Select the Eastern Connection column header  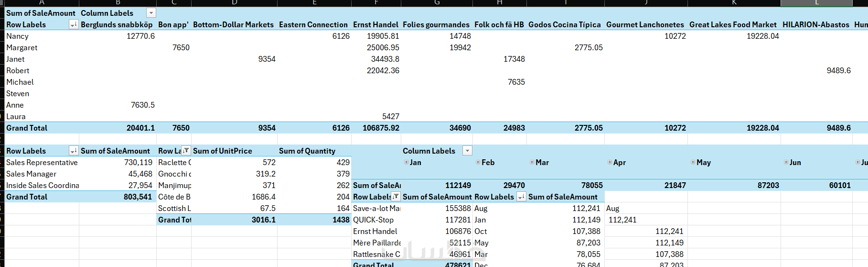(x=313, y=24)
